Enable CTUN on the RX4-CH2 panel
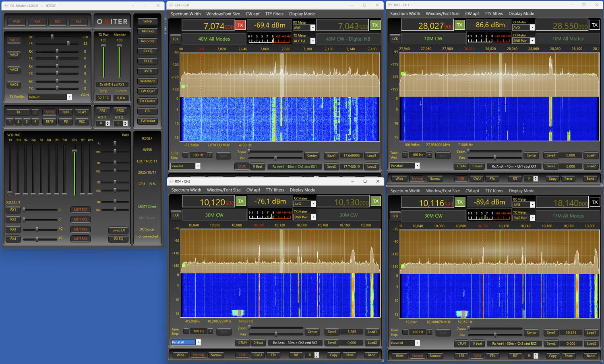Screen dimensions: 604x364 (x=242, y=343)
